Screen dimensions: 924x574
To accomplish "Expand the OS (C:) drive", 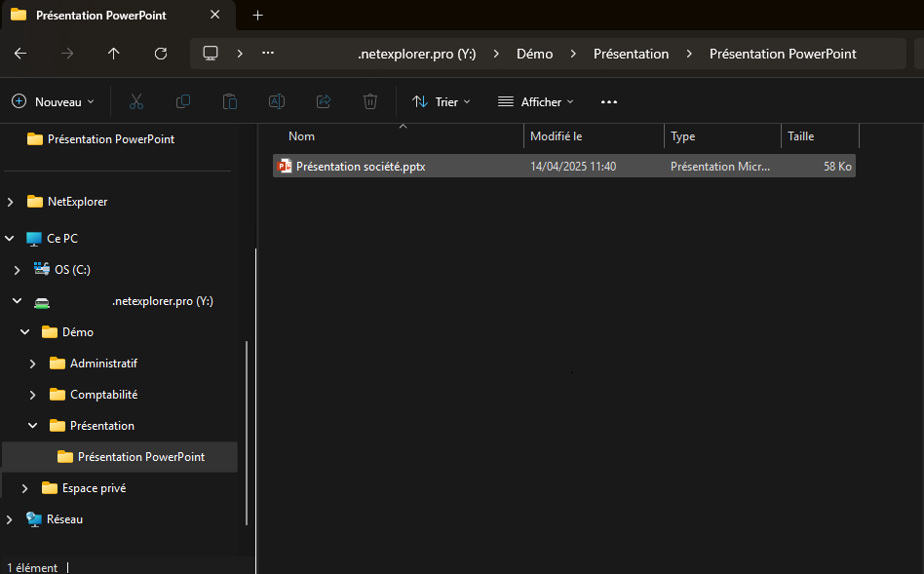I will coord(18,270).
